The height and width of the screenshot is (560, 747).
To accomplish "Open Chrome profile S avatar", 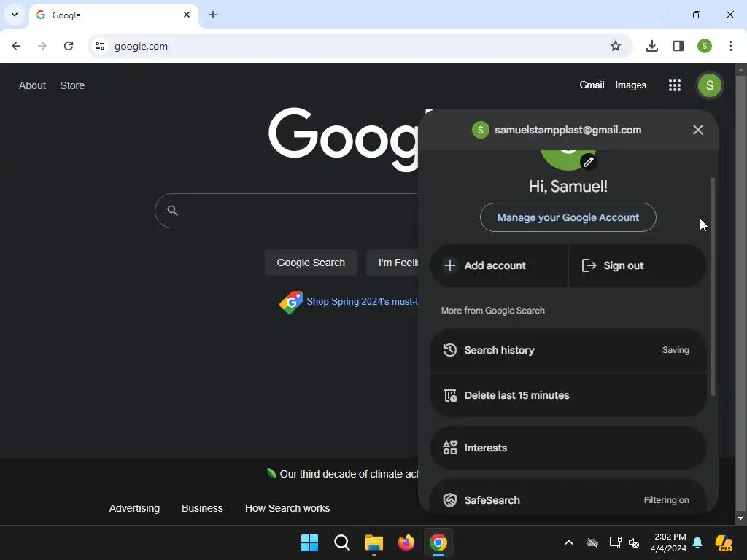I will (x=704, y=46).
